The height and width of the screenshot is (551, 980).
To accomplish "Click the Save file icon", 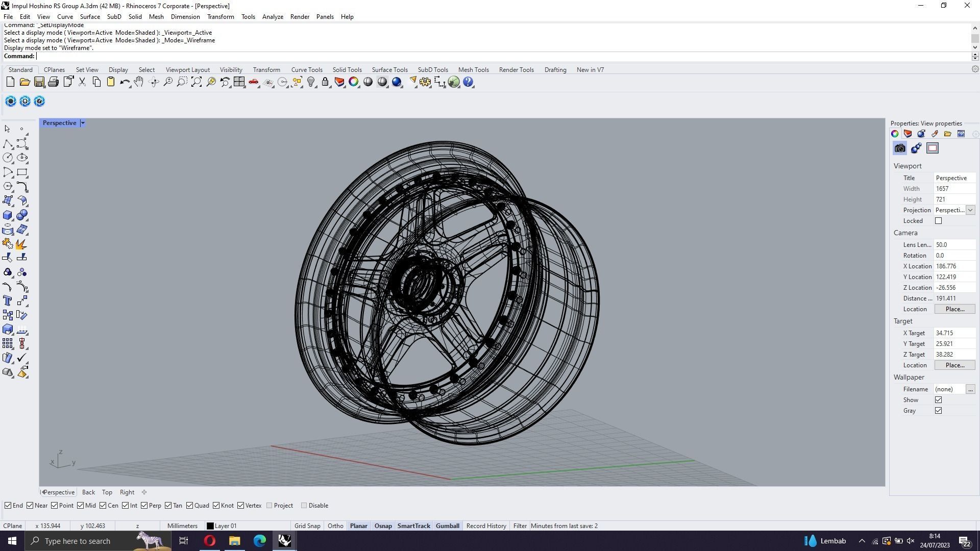I will point(39,82).
